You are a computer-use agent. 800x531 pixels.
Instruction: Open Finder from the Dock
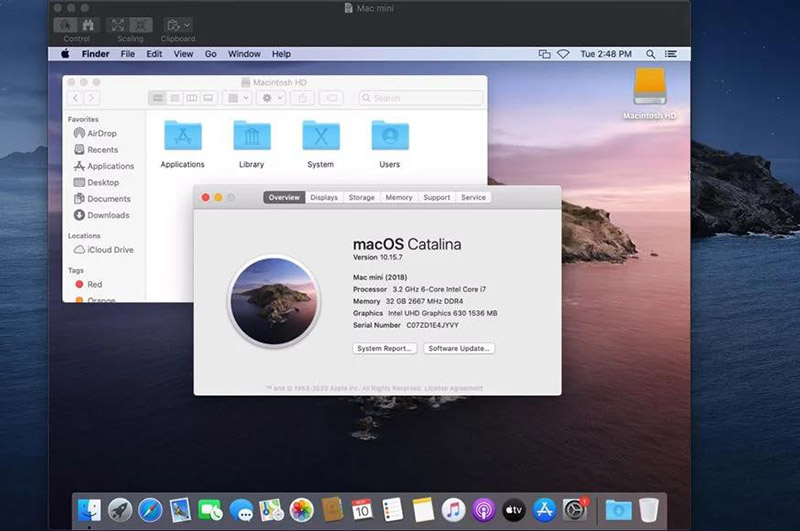[x=89, y=510]
